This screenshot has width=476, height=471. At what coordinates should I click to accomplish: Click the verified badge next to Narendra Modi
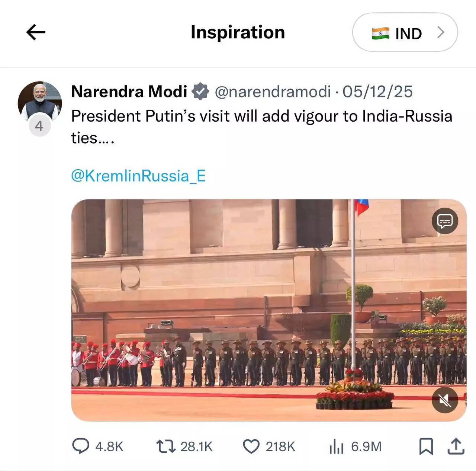200,90
